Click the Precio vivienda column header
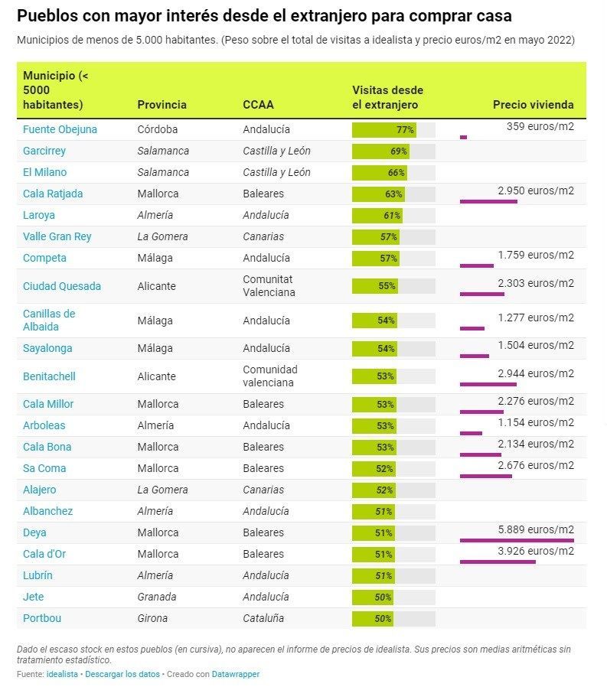 pos(533,105)
